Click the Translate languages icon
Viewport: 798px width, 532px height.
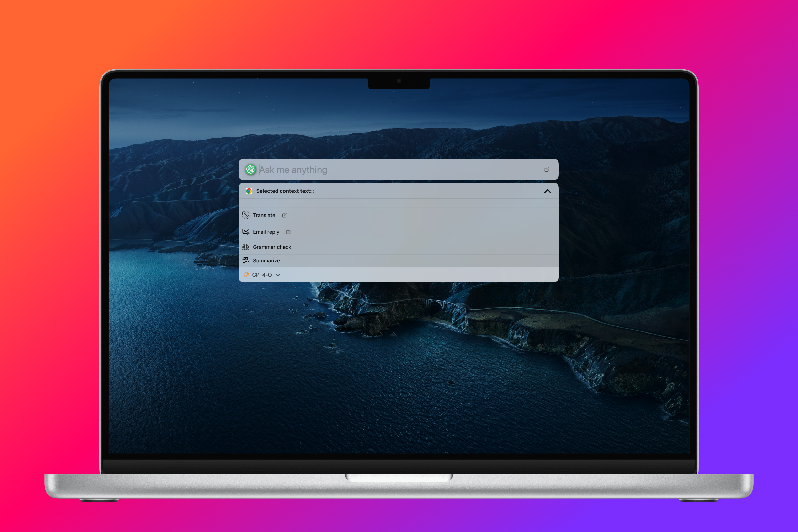[x=246, y=215]
